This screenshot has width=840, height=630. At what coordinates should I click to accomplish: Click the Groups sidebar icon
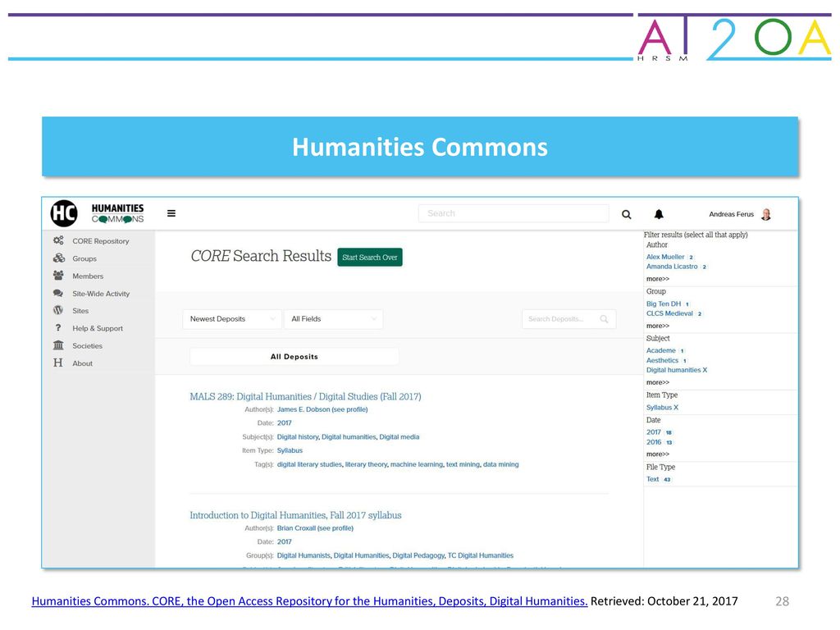(58, 258)
